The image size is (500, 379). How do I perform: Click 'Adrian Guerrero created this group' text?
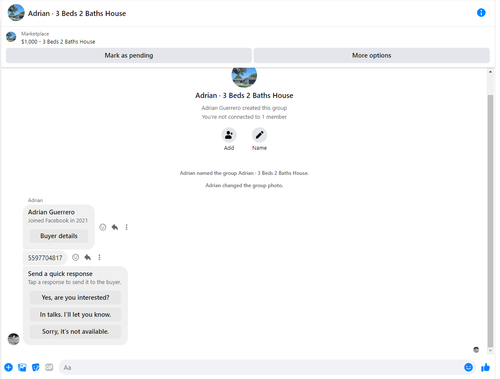click(244, 108)
